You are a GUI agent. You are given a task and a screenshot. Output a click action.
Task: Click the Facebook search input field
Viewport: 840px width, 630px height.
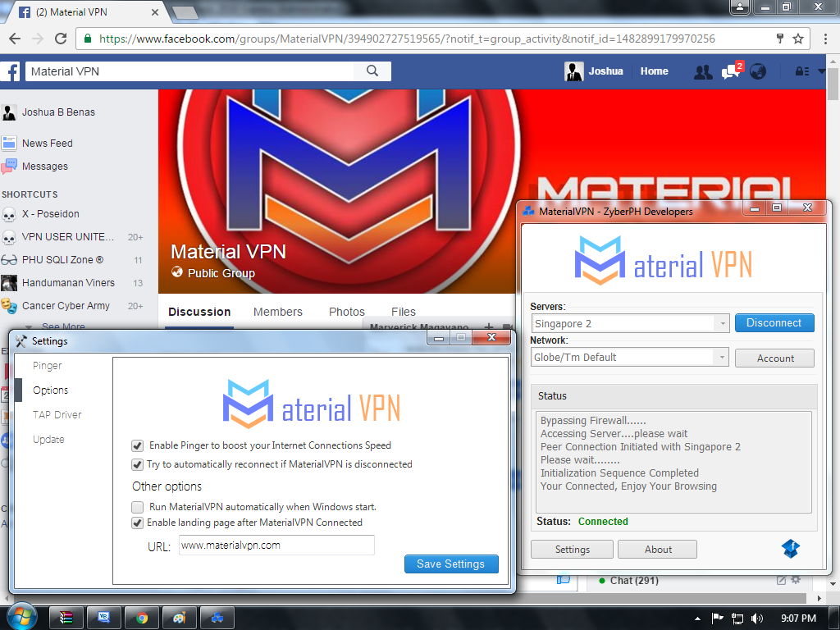coord(189,71)
